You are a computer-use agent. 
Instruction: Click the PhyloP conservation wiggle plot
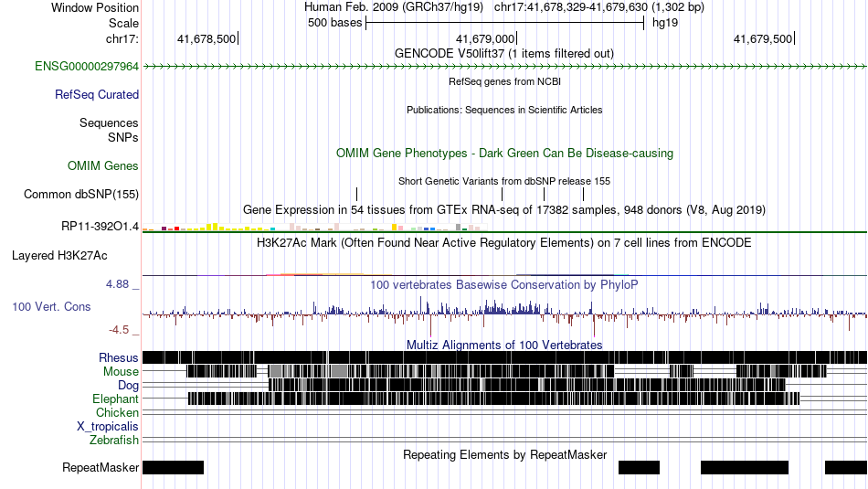[x=505, y=314]
